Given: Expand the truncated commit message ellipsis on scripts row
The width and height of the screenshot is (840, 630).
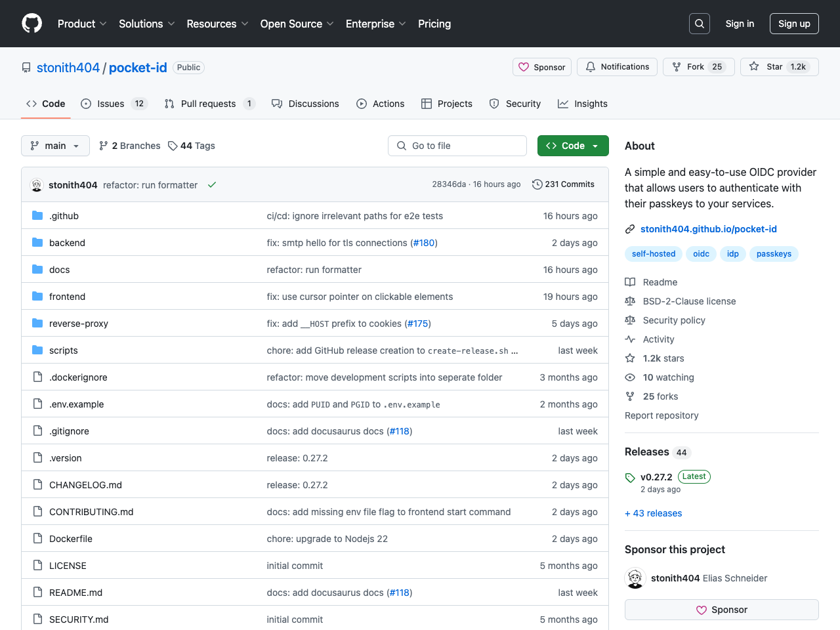Looking at the screenshot, I should pos(515,351).
